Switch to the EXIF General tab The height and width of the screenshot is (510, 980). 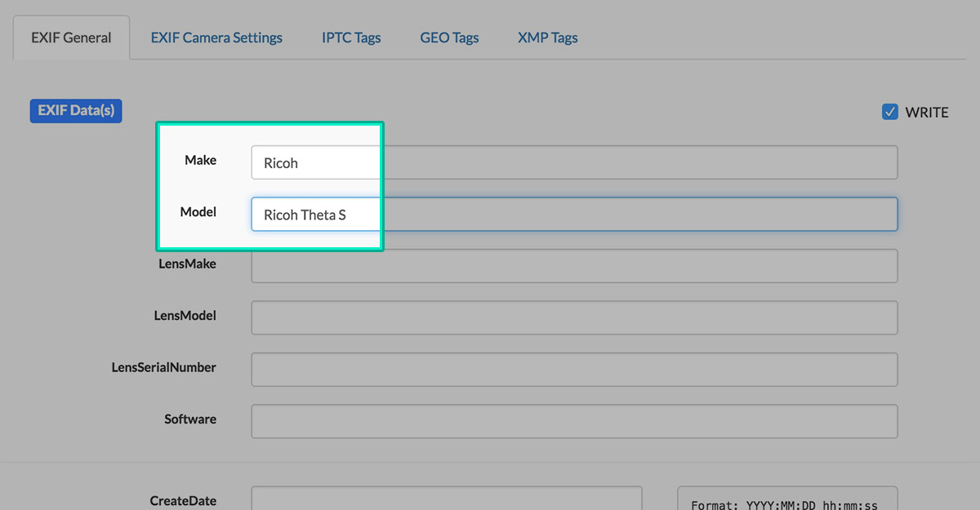[71, 38]
